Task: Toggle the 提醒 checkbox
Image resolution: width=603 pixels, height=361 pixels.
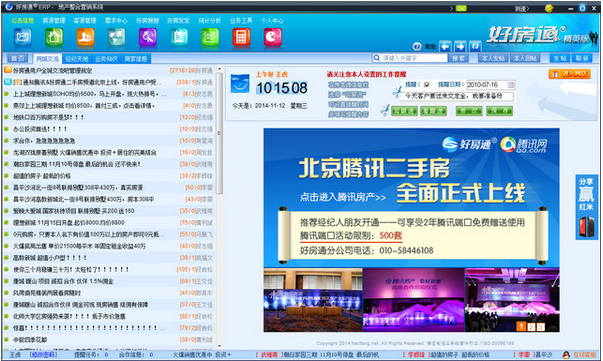Action: (x=426, y=85)
